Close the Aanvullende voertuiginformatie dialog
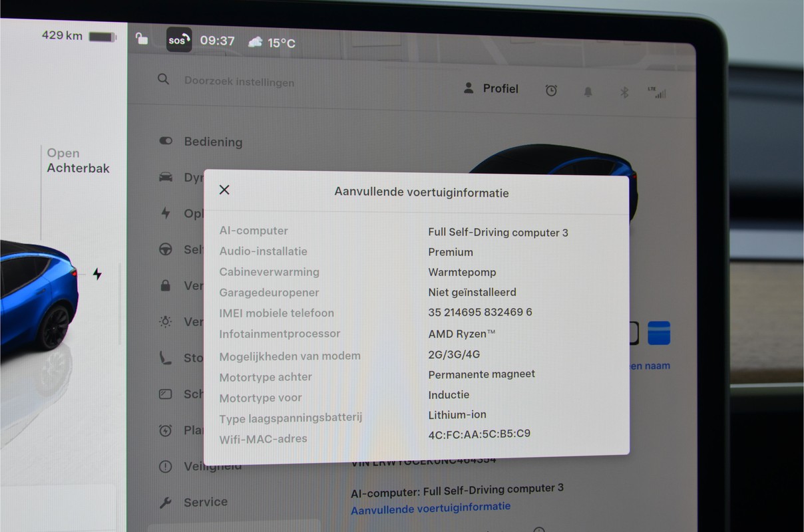The width and height of the screenshot is (804, 532). [x=224, y=190]
